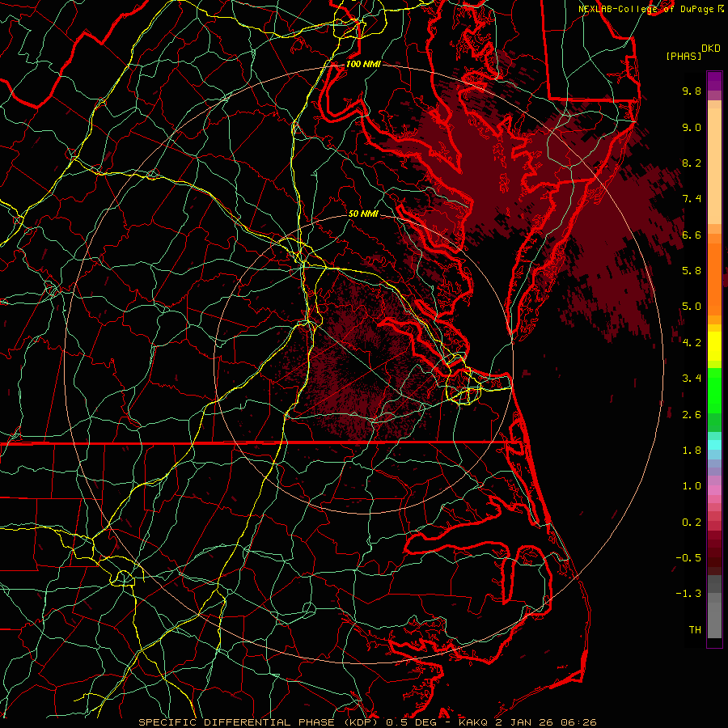728x728 pixels.
Task: Click the DKD unit label above the scale
Action: (x=710, y=49)
